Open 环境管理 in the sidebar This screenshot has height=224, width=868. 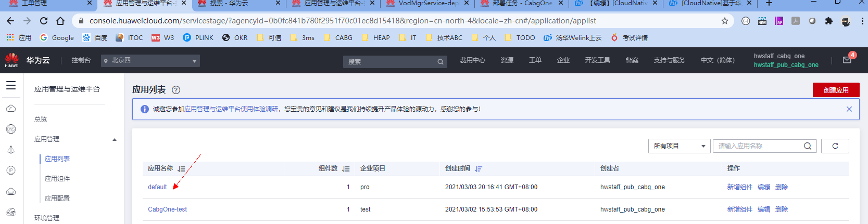coord(47,218)
